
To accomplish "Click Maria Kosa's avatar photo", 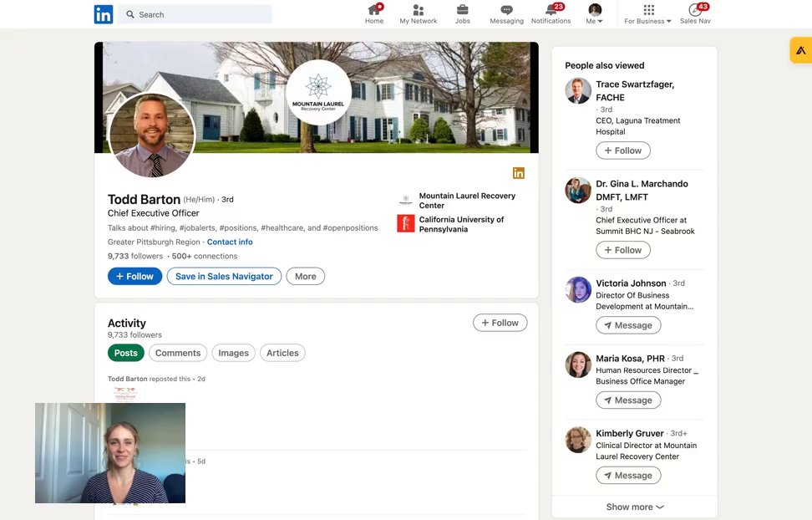I will pyautogui.click(x=578, y=365).
